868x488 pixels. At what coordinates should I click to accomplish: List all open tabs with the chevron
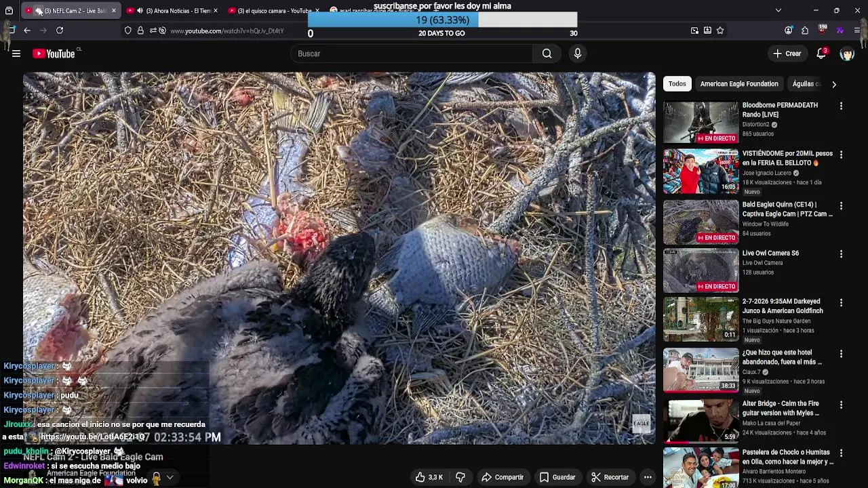coord(778,11)
